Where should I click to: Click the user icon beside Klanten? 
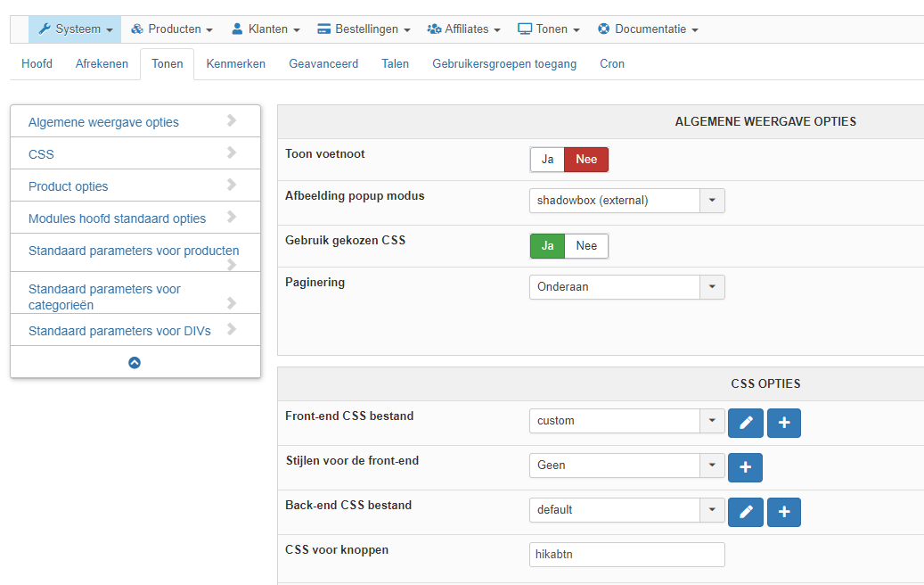[x=237, y=29]
